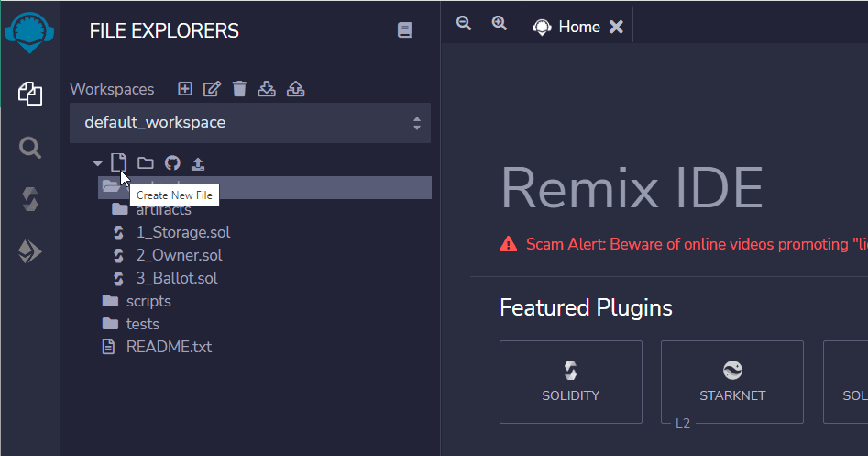Click load local file upload icon
The image size is (868, 456).
click(198, 163)
